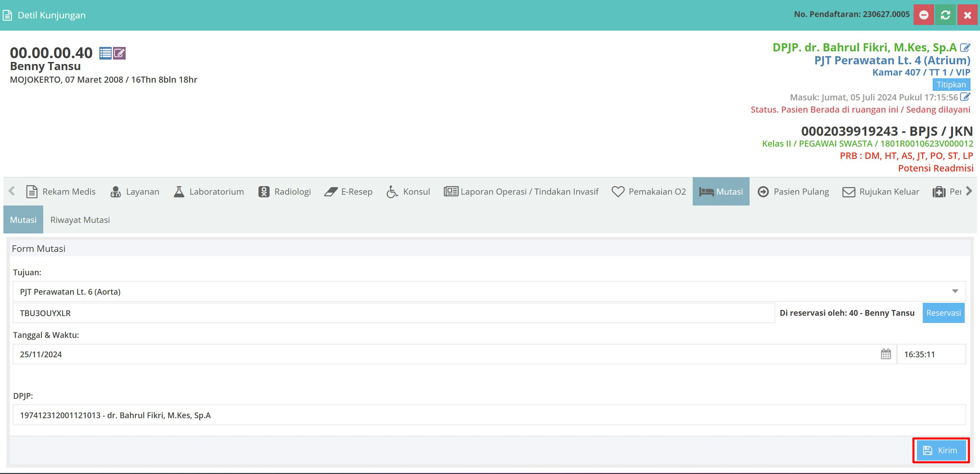980x474 pixels.
Task: Click reservation code field TBU3OUYXLR
Action: point(393,313)
